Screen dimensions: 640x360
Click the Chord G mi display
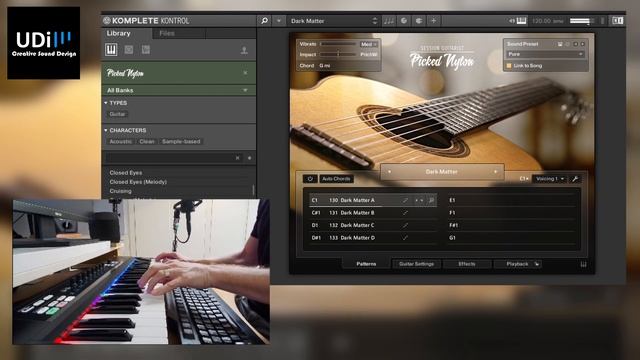tap(325, 65)
